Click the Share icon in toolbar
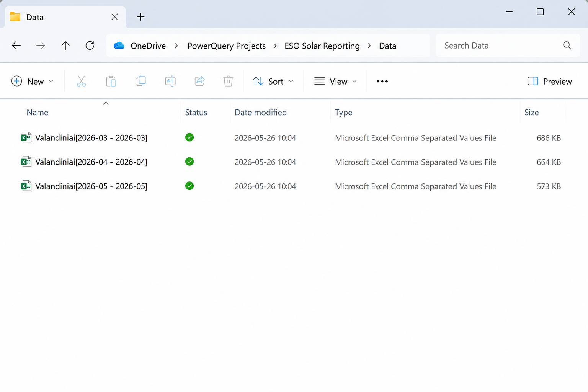The height and width of the screenshot is (392, 588). point(200,81)
